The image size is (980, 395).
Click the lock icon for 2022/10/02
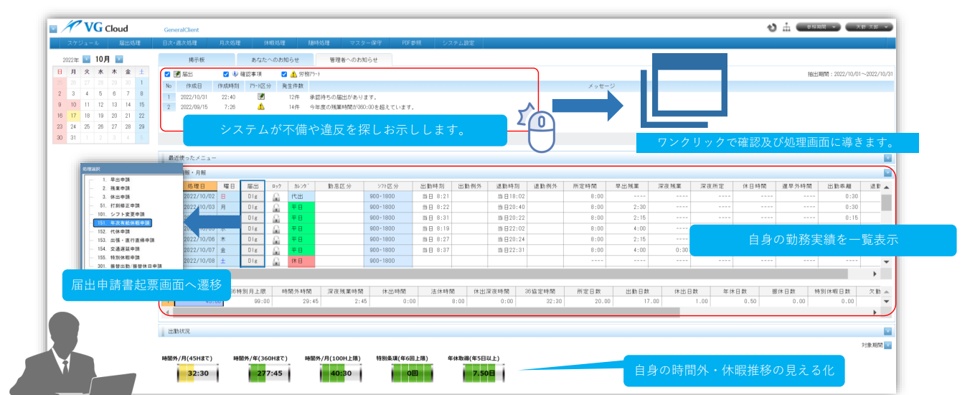275,195
